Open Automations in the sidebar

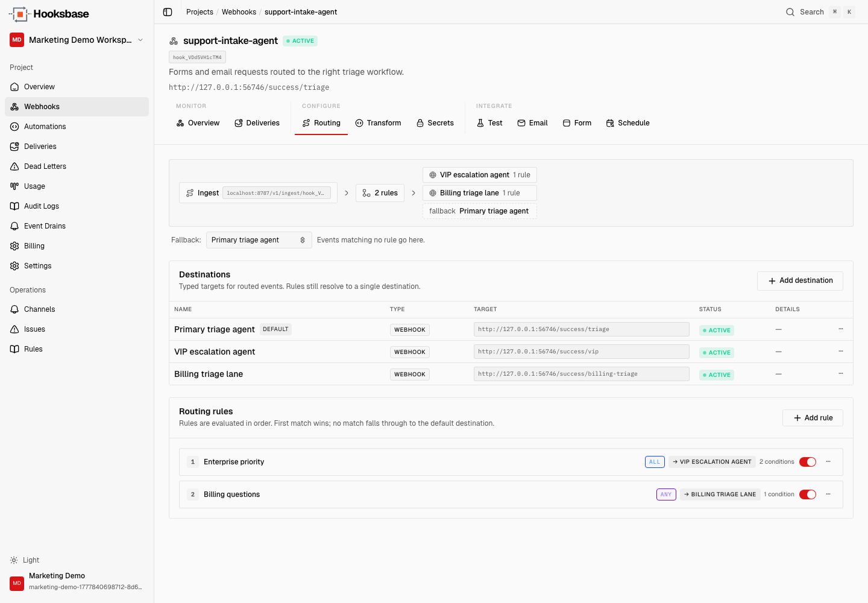[x=77, y=127]
